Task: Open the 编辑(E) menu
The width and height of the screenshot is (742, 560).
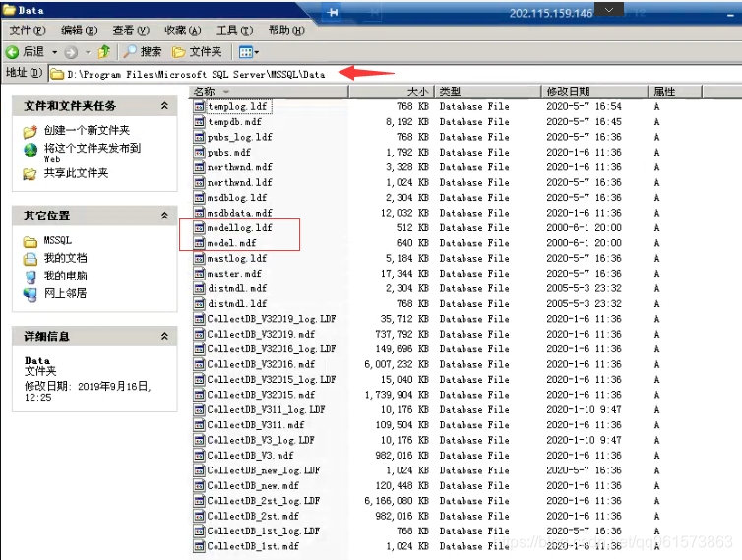Action: pos(79,31)
